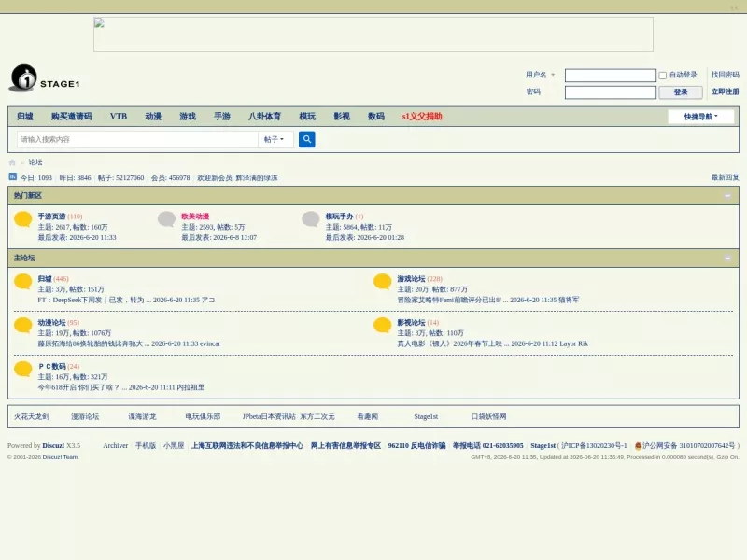Click the police badge icon near 沪公网安备
This screenshot has height=560, width=747.
click(x=639, y=446)
